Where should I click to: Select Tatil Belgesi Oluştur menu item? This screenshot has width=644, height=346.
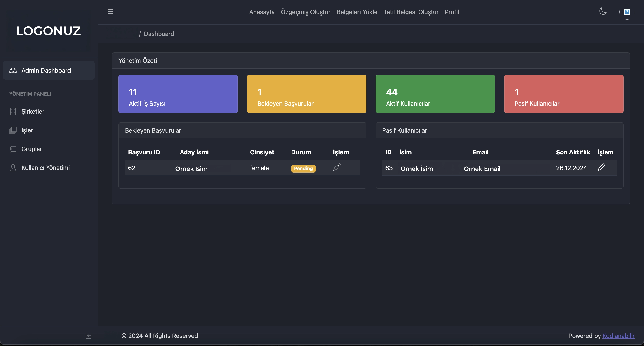coord(411,12)
